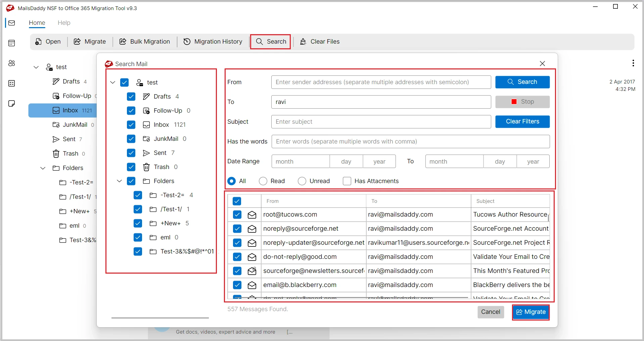Switch to the Home tab
644x341 pixels.
coord(37,23)
